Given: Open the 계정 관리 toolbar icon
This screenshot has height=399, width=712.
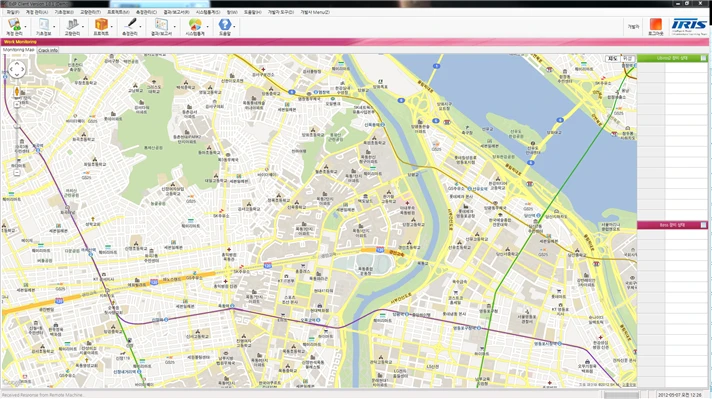Looking at the screenshot, I should 14,27.
